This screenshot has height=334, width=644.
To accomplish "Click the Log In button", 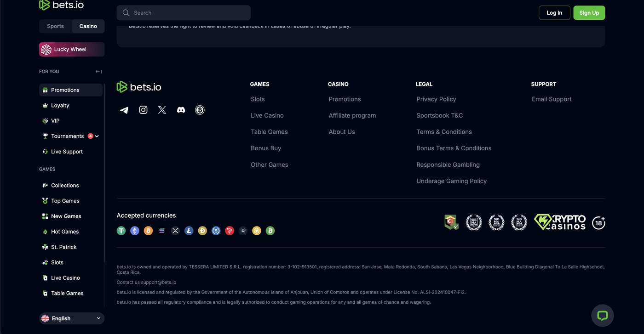I will [x=554, y=13].
